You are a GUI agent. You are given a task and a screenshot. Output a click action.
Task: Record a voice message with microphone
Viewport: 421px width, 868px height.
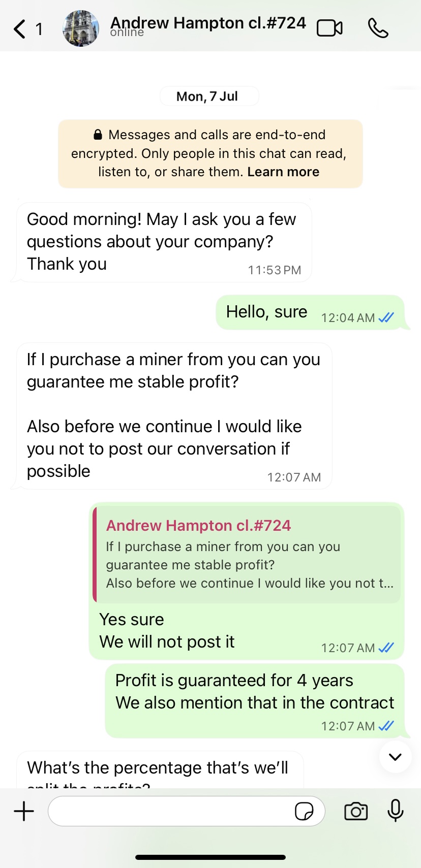[395, 811]
